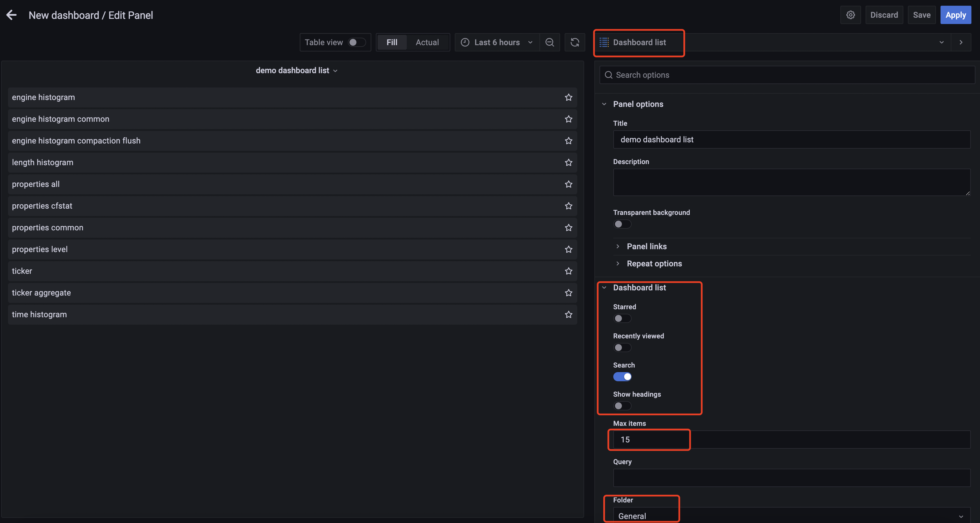Image resolution: width=980 pixels, height=523 pixels.
Task: Click the Discard button
Action: point(884,15)
